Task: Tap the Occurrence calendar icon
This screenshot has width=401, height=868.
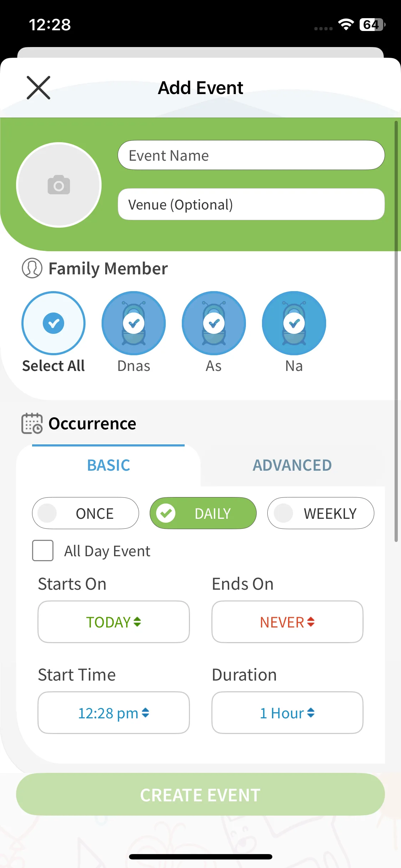Action: 32,423
